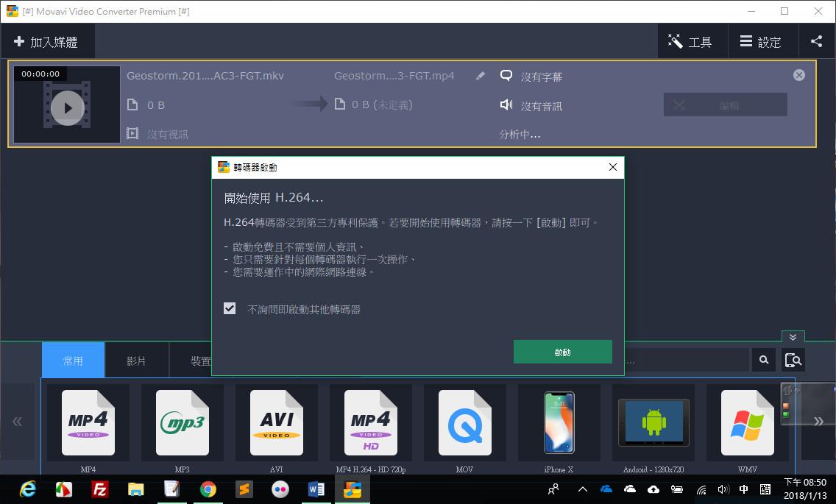Remove the Geostorm file with the X icon
The width and height of the screenshot is (836, 504).
click(798, 75)
